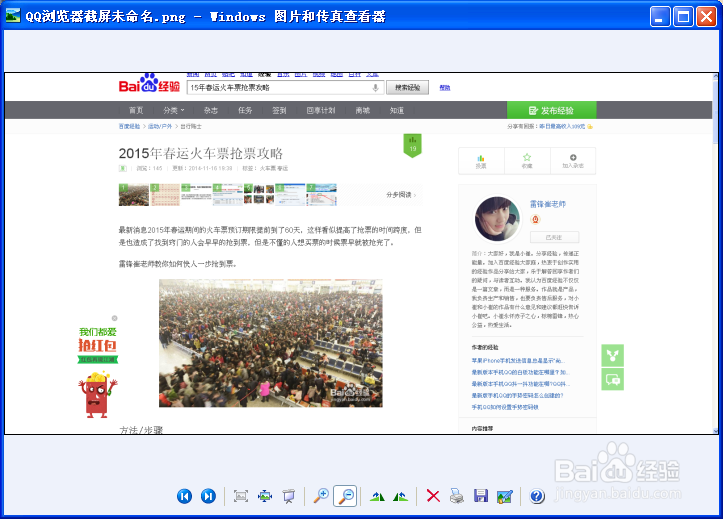723x519 pixels.
Task: Click the 已关注 follow button
Action: coord(554,237)
